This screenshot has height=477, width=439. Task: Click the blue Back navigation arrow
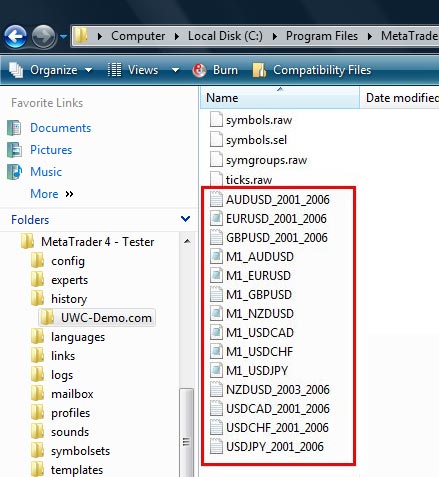(15, 37)
